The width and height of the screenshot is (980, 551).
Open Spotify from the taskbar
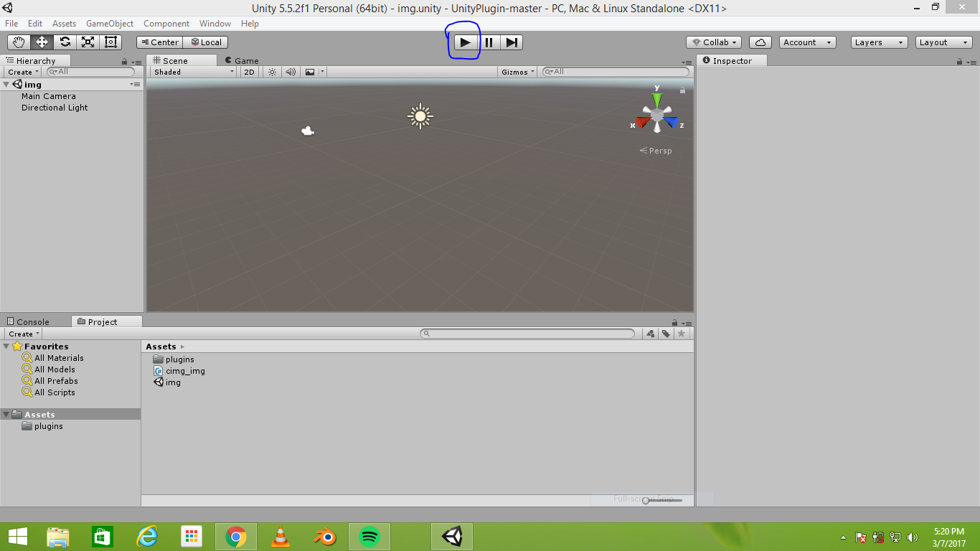click(x=369, y=537)
